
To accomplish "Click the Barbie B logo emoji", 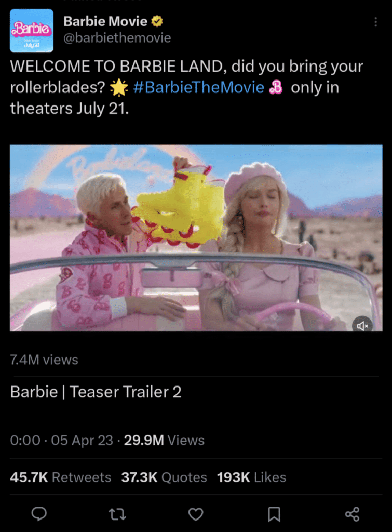I will coord(276,87).
